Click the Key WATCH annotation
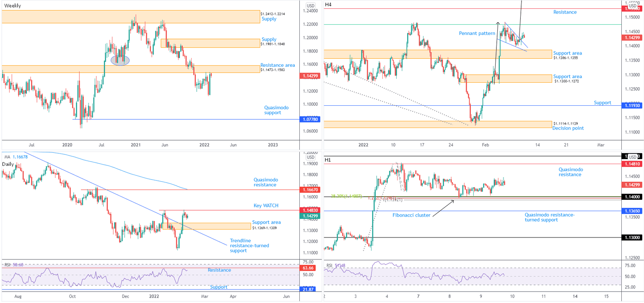 266,206
